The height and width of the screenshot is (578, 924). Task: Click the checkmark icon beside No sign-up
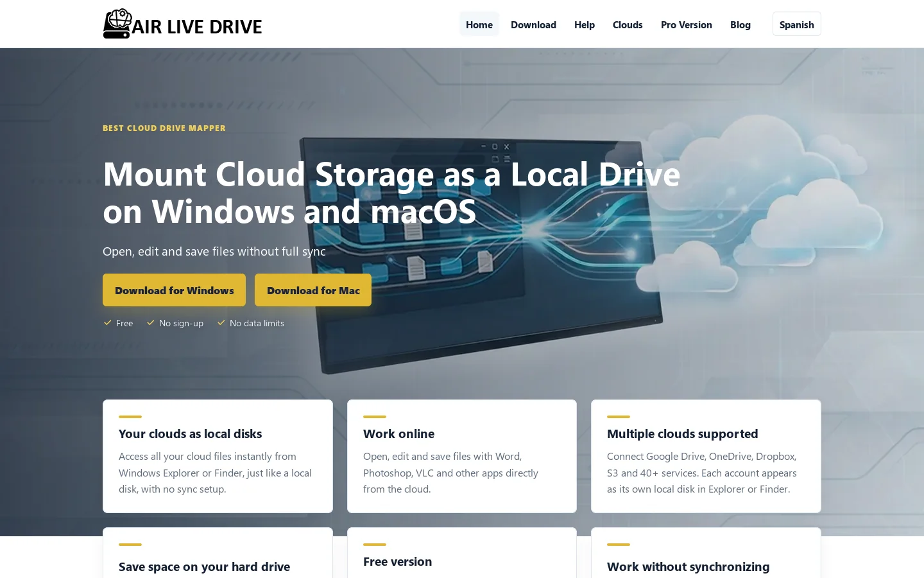[151, 322]
